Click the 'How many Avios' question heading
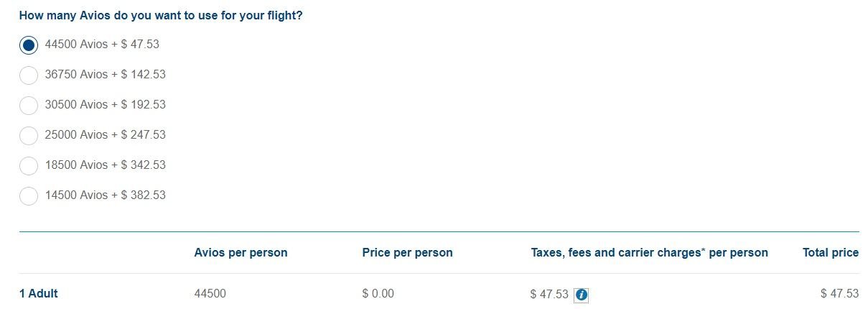The height and width of the screenshot is (309, 868). point(160,15)
